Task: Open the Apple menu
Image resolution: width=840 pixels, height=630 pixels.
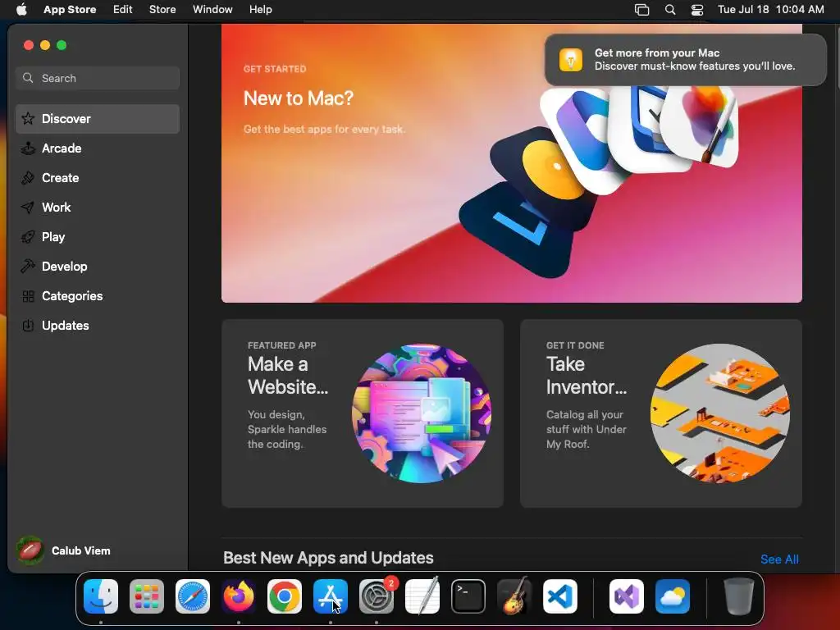Action: 21,10
